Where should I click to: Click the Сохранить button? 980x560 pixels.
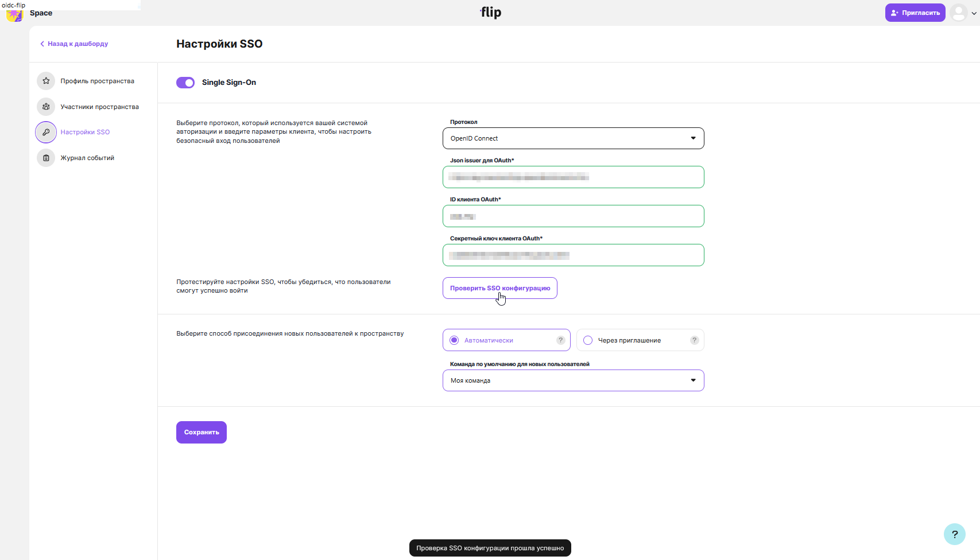tap(202, 432)
